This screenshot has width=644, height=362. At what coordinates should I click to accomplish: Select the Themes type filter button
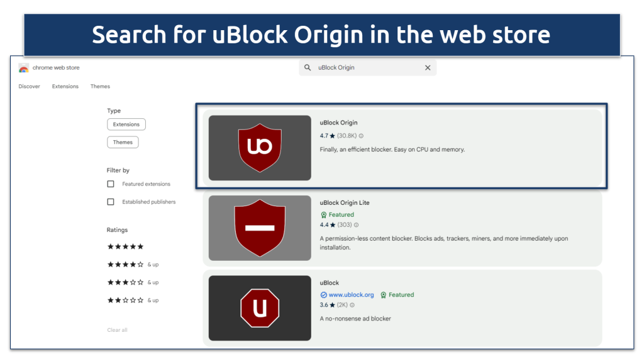click(x=123, y=142)
